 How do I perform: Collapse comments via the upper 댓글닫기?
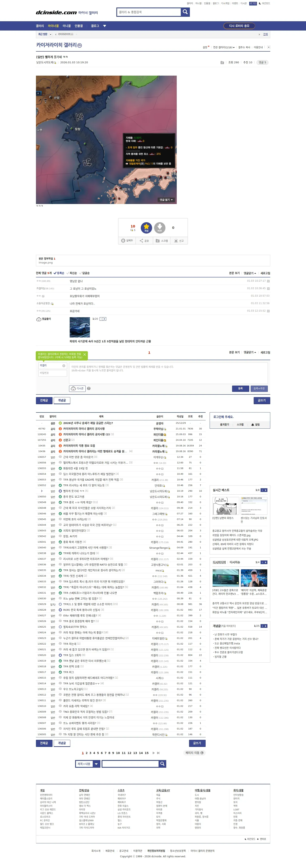[250, 273]
